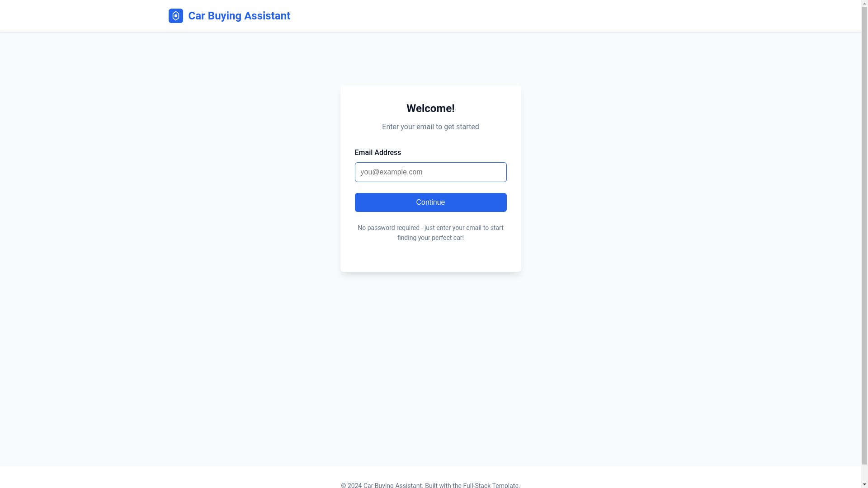Click the Welcome! heading

[430, 108]
